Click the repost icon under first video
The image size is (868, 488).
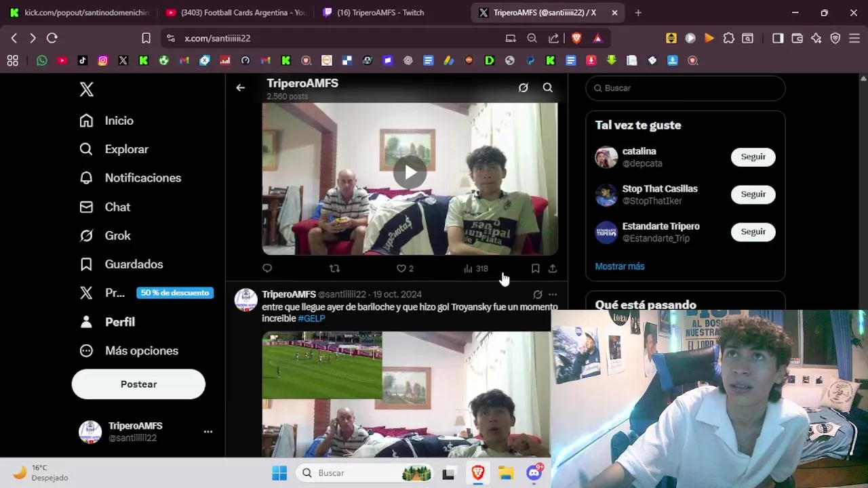pyautogui.click(x=334, y=268)
